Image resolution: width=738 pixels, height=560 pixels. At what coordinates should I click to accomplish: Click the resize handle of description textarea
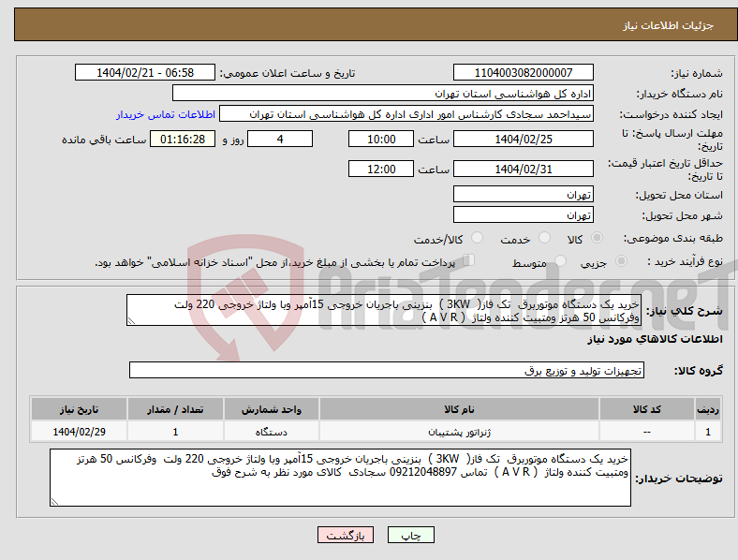(131, 321)
